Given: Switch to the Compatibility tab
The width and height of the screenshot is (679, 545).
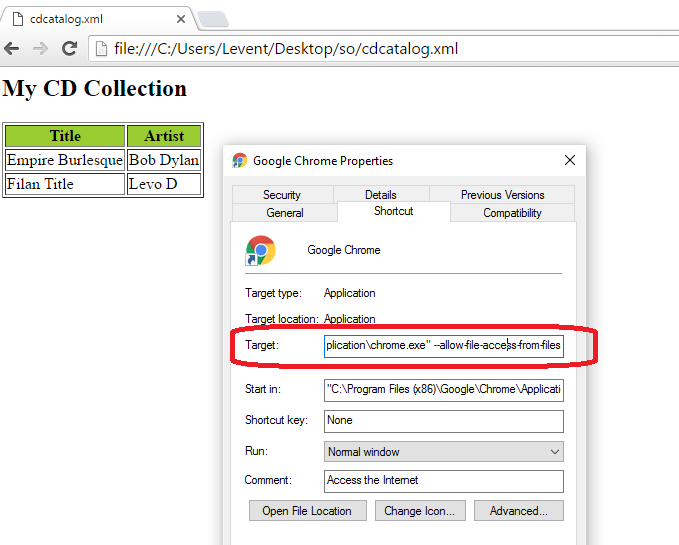Looking at the screenshot, I should click(x=512, y=213).
